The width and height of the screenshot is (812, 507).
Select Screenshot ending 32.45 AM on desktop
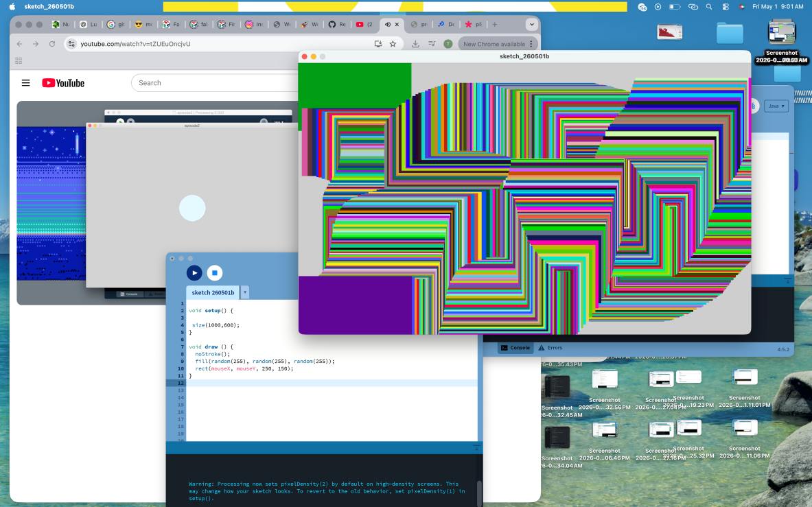pos(557,386)
